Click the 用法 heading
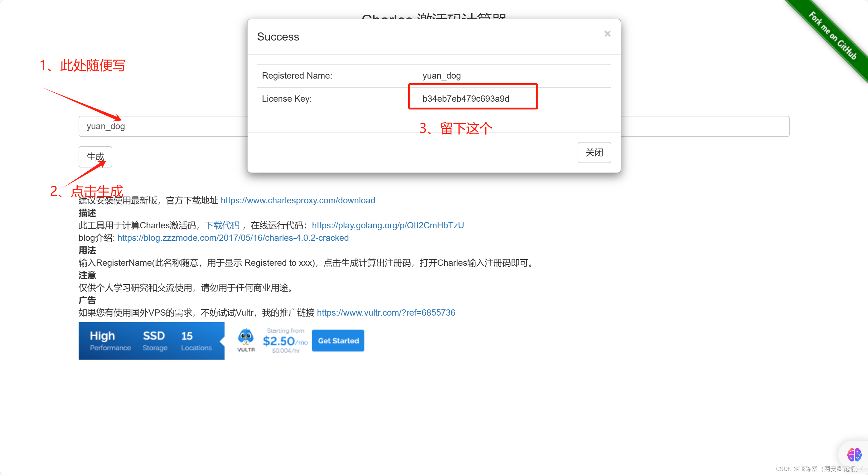Viewport: 868px width, 475px height. [87, 250]
